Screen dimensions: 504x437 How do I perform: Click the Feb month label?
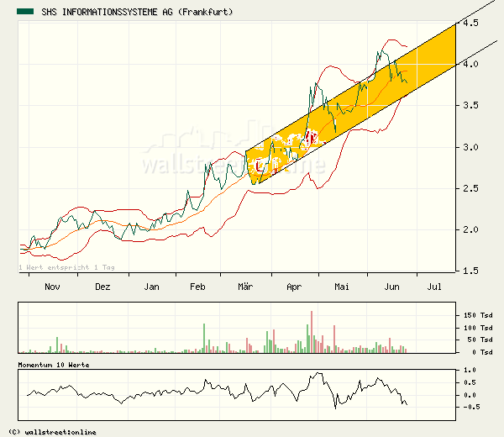(x=197, y=287)
